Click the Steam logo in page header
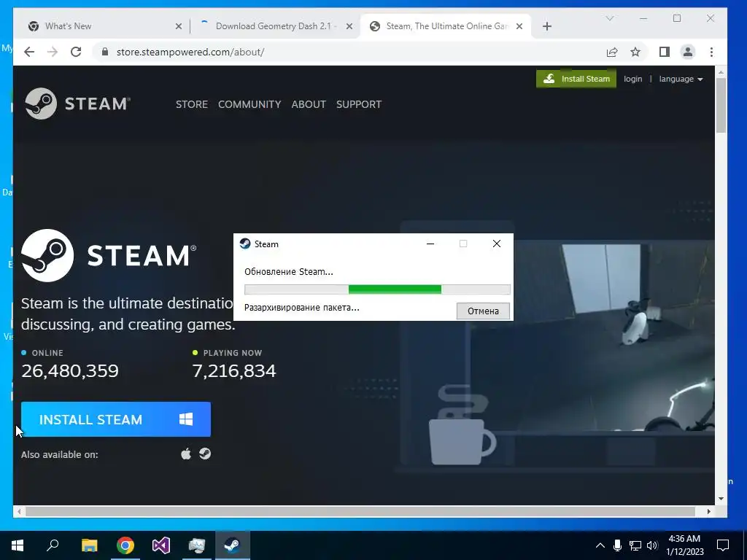The height and width of the screenshot is (560, 747). click(77, 104)
